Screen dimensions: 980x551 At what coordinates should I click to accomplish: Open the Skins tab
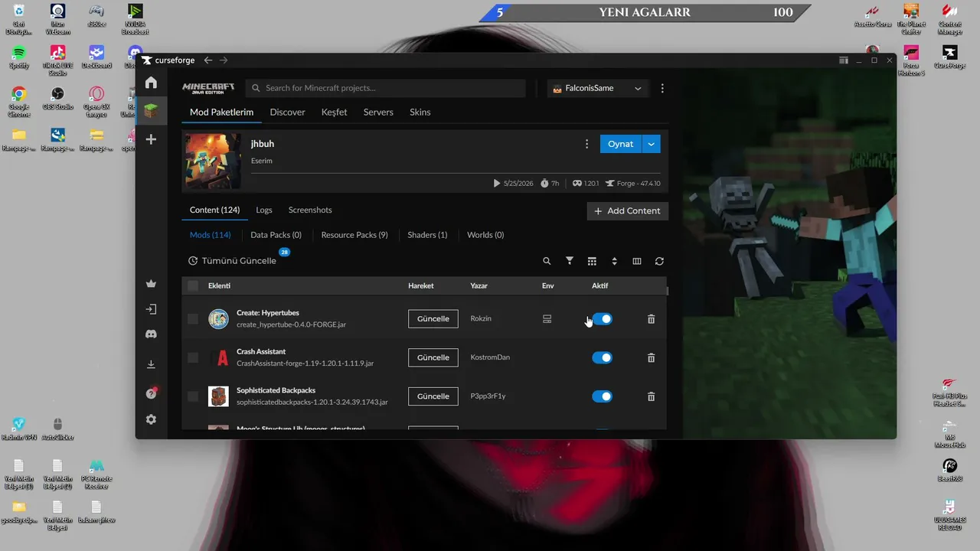(420, 112)
